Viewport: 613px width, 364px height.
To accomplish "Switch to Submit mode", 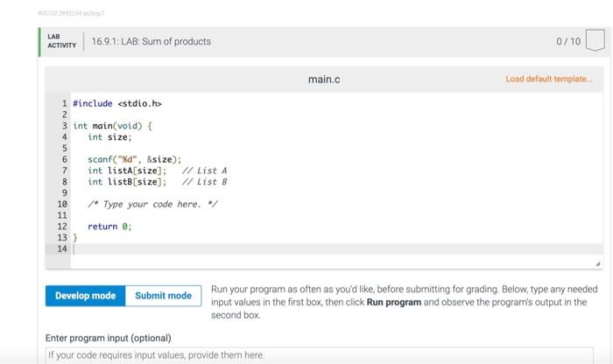I will 164,296.
